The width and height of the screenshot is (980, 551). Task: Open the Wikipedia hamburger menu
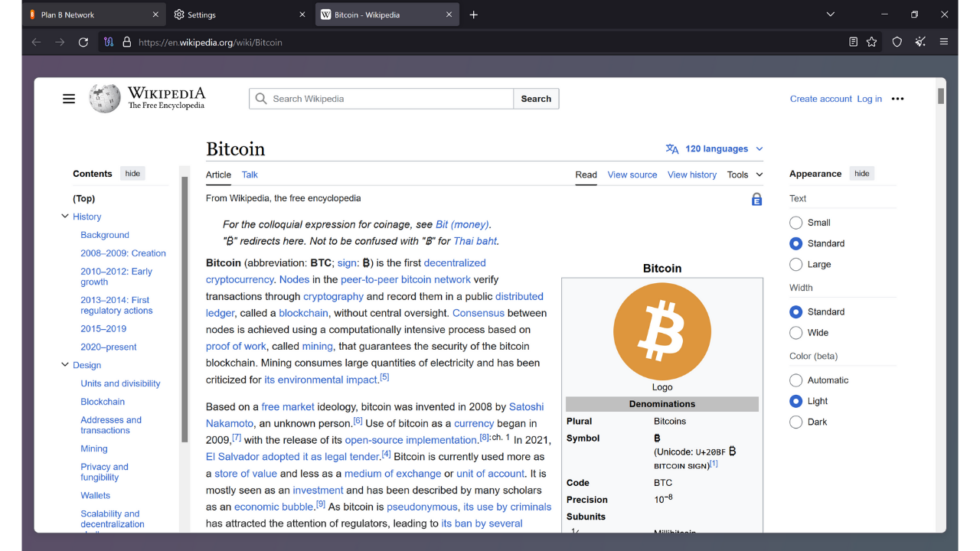tap(68, 98)
